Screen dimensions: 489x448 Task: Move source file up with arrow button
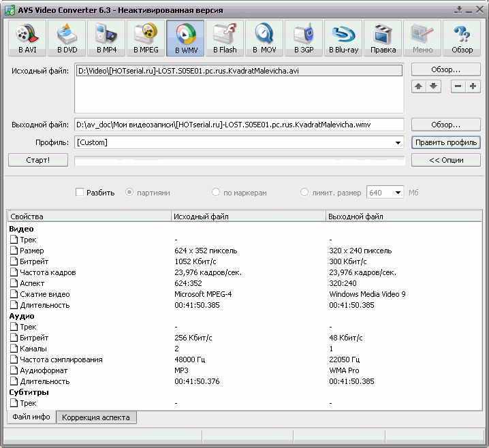coord(419,86)
